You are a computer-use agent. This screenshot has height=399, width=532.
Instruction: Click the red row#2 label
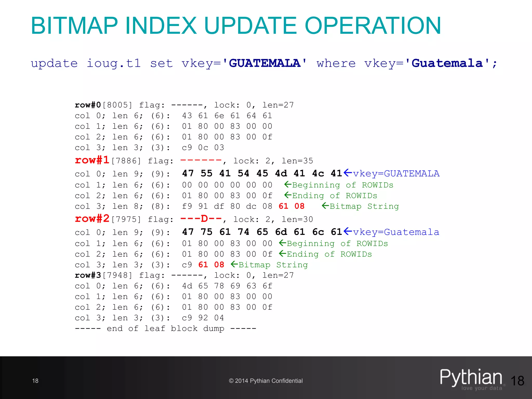(92, 218)
